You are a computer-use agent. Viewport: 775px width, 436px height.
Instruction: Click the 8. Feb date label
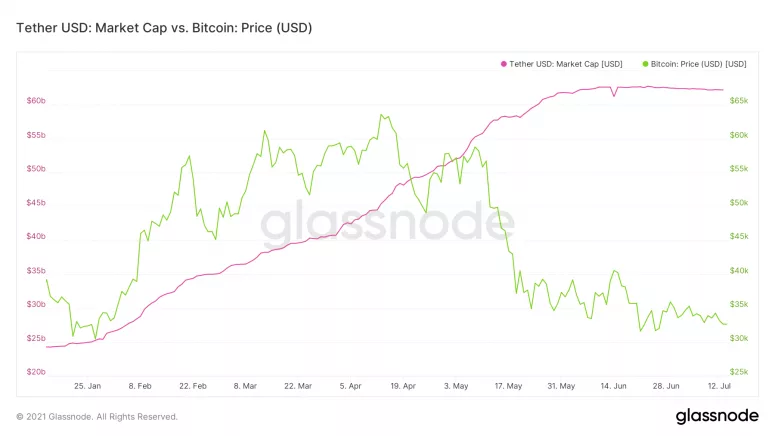coord(140,386)
